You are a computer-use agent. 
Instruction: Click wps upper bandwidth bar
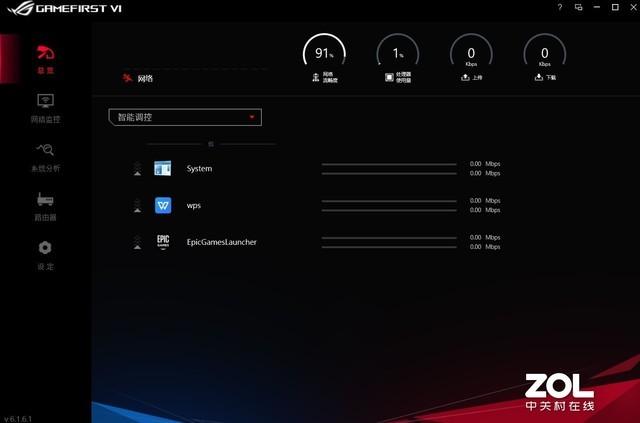pos(389,201)
